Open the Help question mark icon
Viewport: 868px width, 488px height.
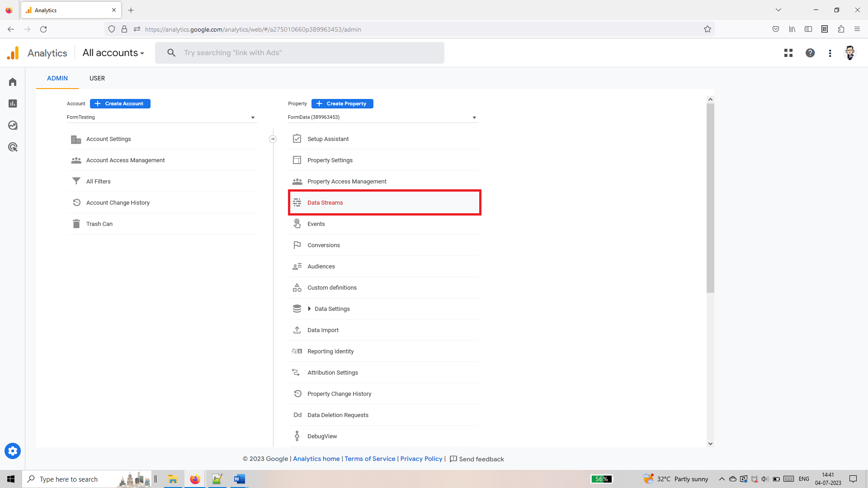(810, 53)
